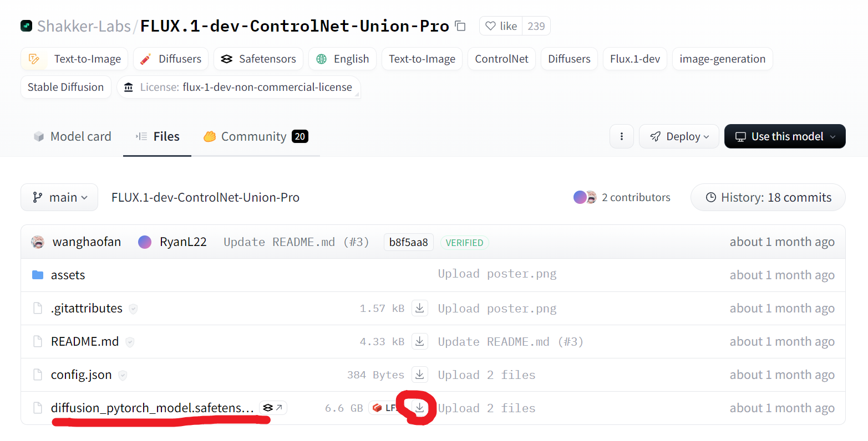
Task: Open the Deploy dropdown
Action: point(679,136)
